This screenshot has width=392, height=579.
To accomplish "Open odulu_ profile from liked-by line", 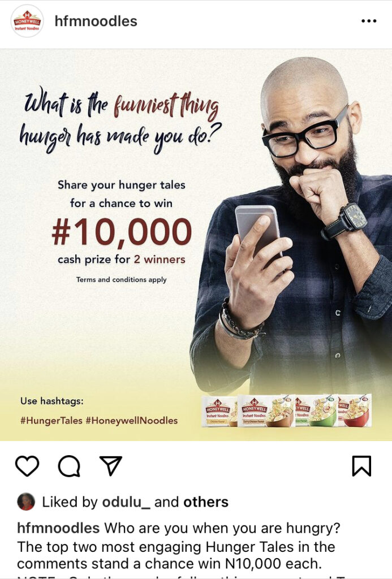I will click(126, 502).
